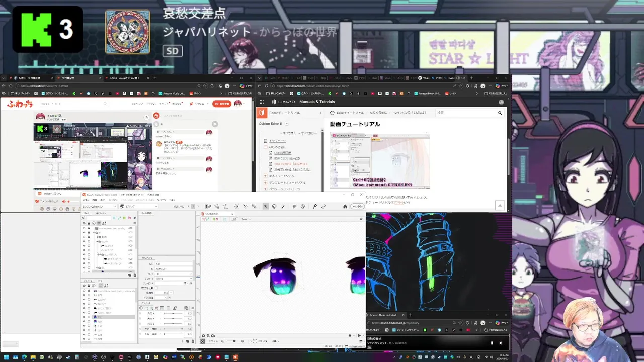Expand the 基本チュートリアル section in docs sidebar
This screenshot has width=644, height=362.
[265, 176]
